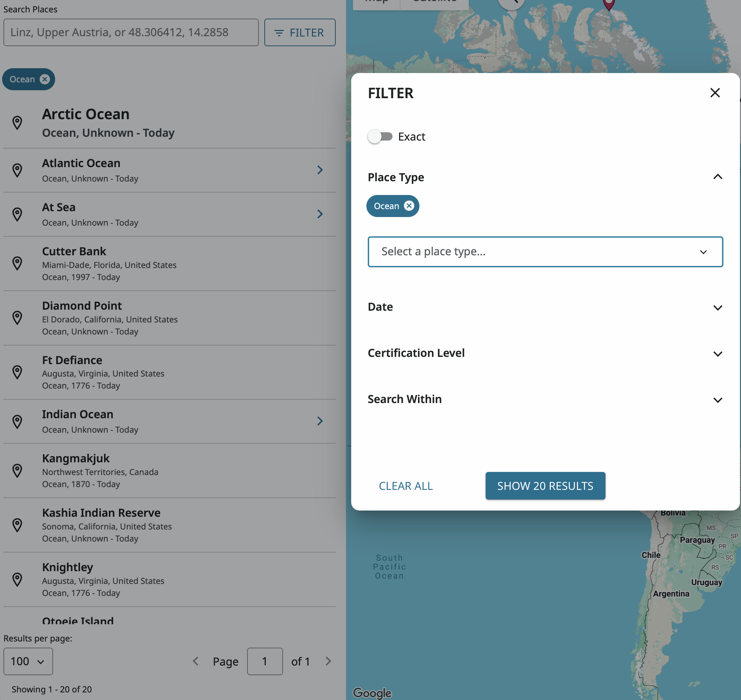
Task: Click the Cutter Bank pin icon
Action: click(x=17, y=264)
